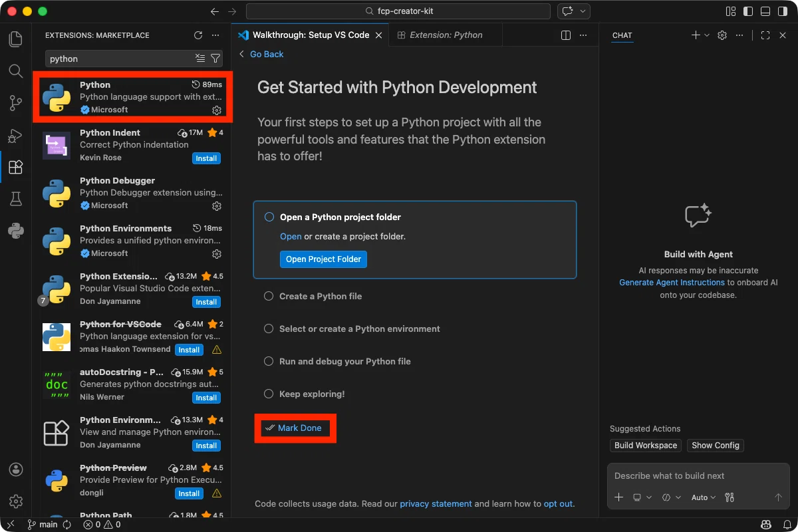Maximize the chat panel

765,35
